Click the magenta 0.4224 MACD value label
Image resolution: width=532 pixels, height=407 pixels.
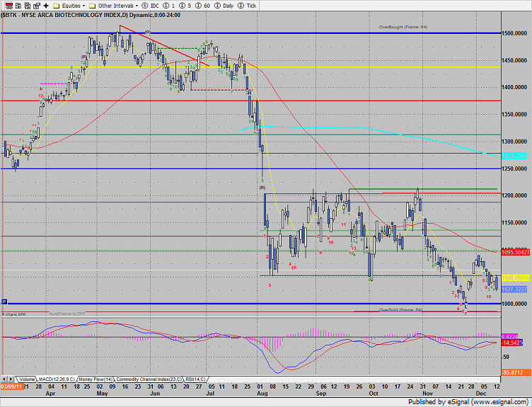click(509, 337)
